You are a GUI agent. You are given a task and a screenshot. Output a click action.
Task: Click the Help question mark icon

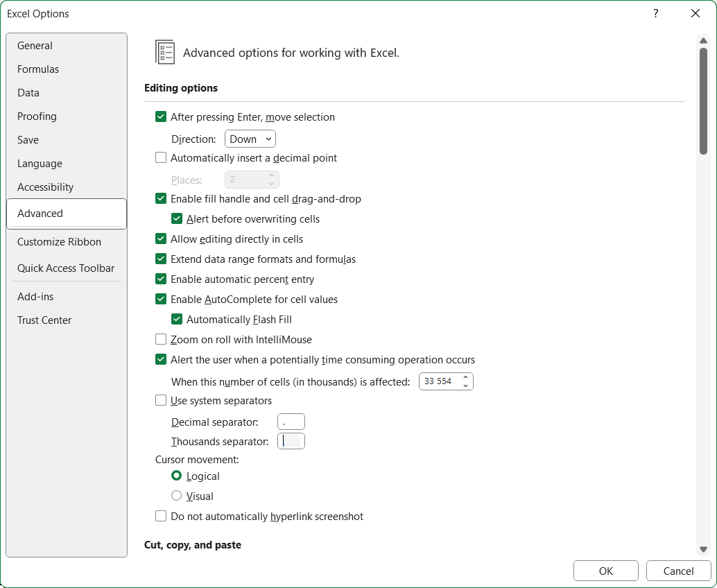(655, 14)
